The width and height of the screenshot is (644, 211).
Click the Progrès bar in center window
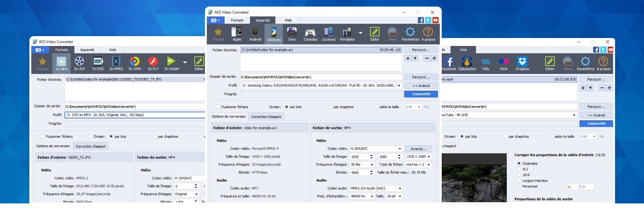(321, 94)
